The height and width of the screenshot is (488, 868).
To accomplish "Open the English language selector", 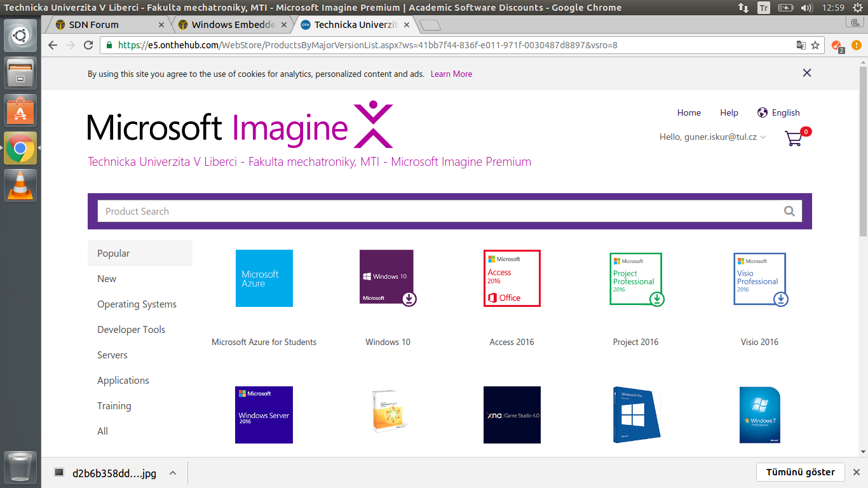I will point(778,112).
